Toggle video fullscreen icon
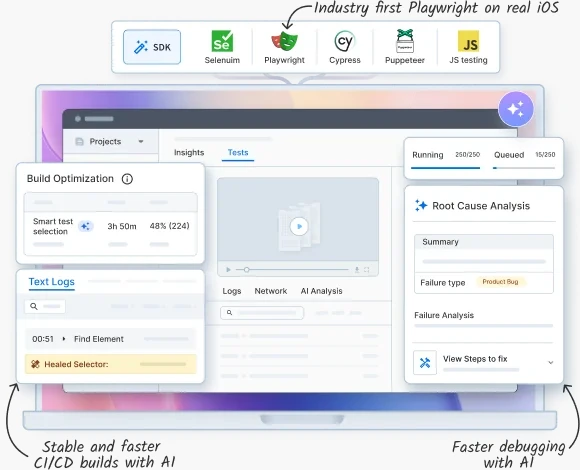580x470 pixels. click(367, 270)
